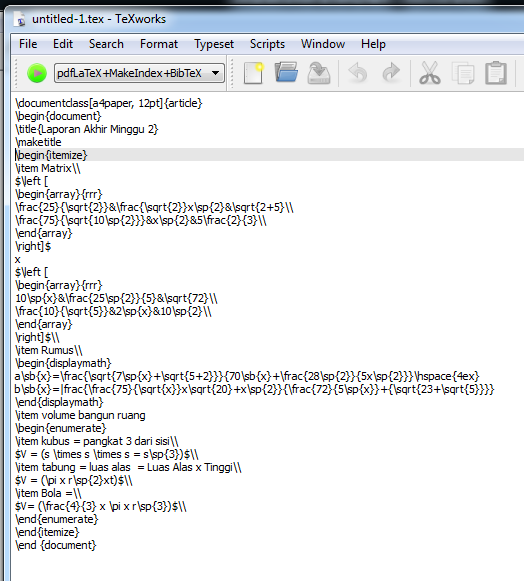Viewport: 524px width, 581px height.
Task: Click the $V = (\pi x r\sp{2}xt)$ line
Action: click(74, 480)
